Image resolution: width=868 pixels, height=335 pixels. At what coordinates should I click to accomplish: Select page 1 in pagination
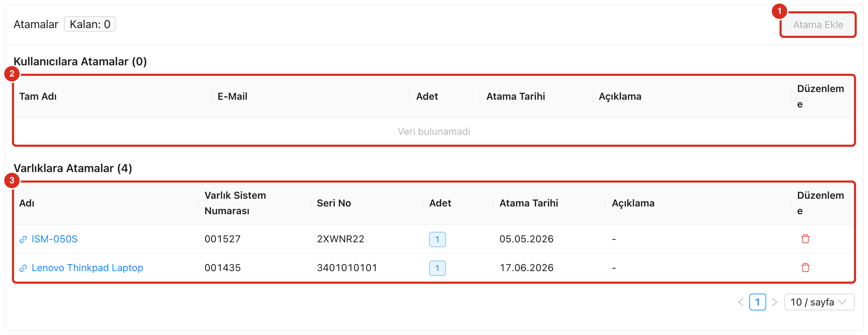coord(757,302)
